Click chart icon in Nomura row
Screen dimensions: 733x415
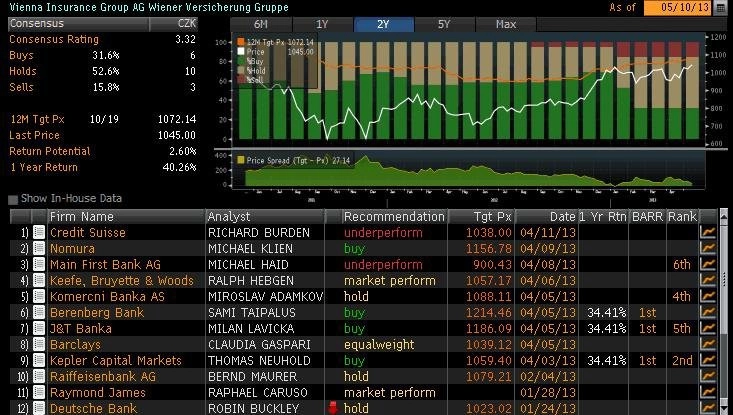tap(708, 248)
